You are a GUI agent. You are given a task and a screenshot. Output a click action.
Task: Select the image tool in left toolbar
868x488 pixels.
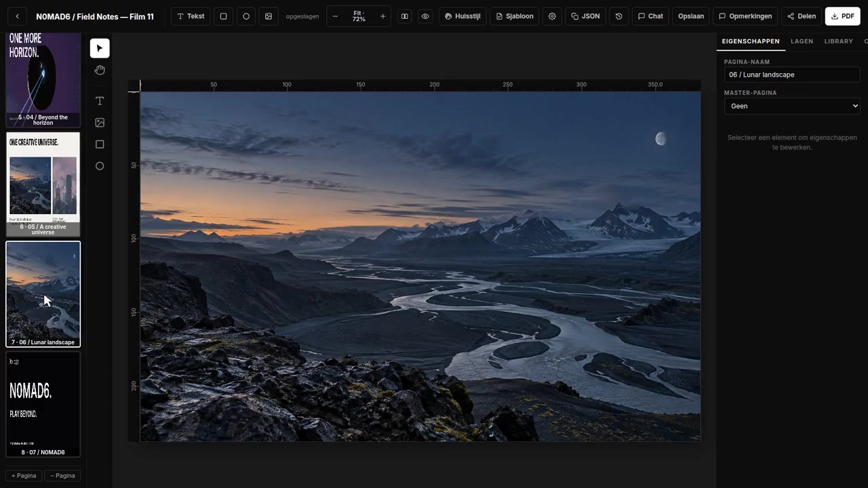click(x=100, y=123)
